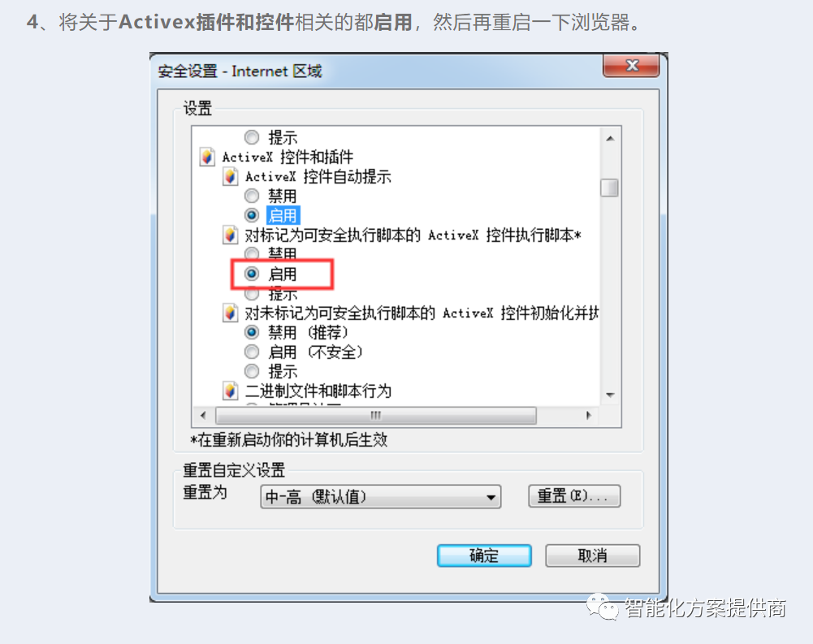Screen dimensions: 813x644
Task: Select the 启用 radio in the red box
Action: [x=252, y=274]
